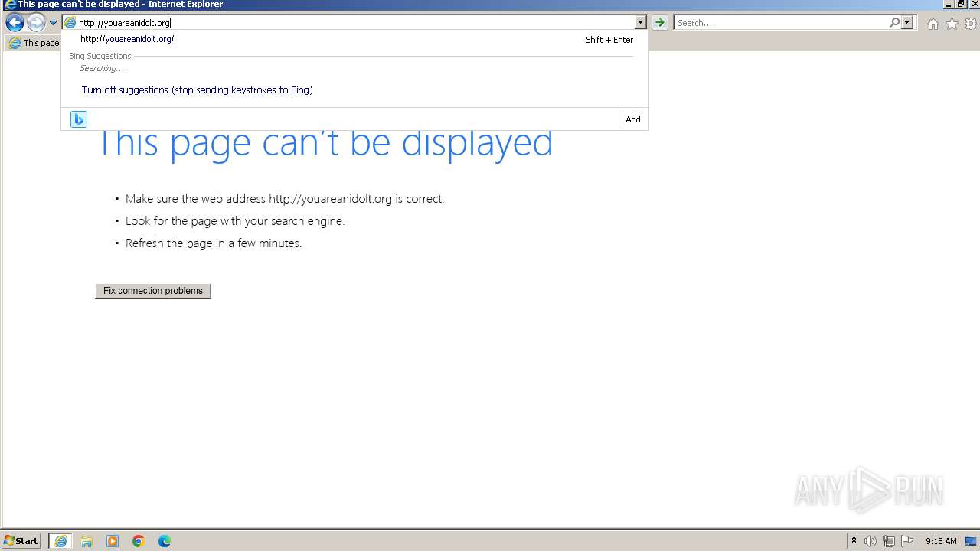Click the Home icon
Screen dimensions: 980x551
(933, 24)
